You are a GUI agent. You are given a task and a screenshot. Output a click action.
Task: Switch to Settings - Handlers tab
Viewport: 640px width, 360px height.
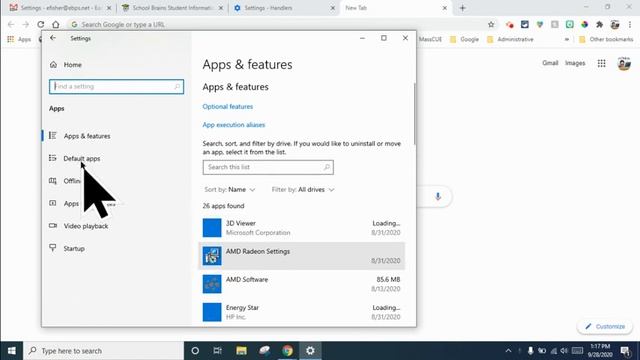pyautogui.click(x=284, y=8)
